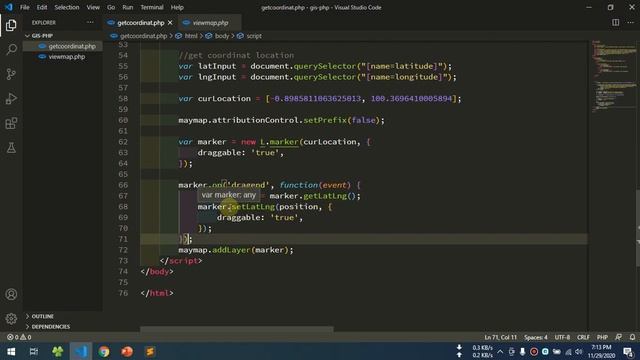Click script in the breadcrumb
640x360 pixels.
coord(254,36)
